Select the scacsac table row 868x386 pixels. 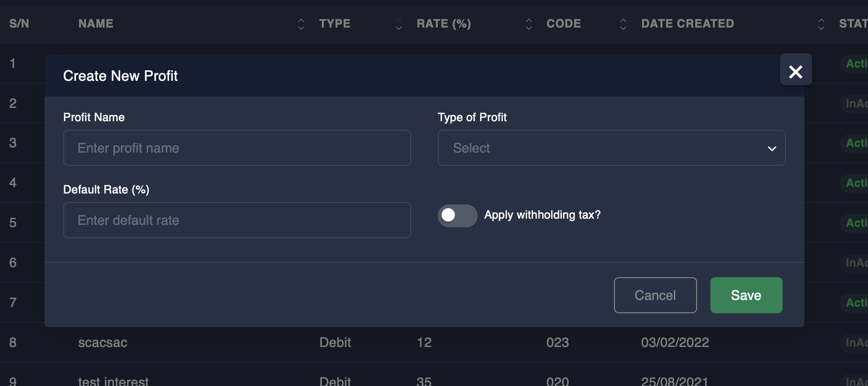[103, 342]
